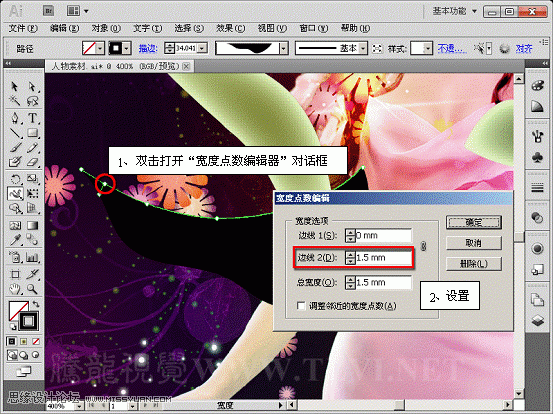Open 不透... opacity link
Screen dimensions: 553x414
pyautogui.click(x=452, y=48)
